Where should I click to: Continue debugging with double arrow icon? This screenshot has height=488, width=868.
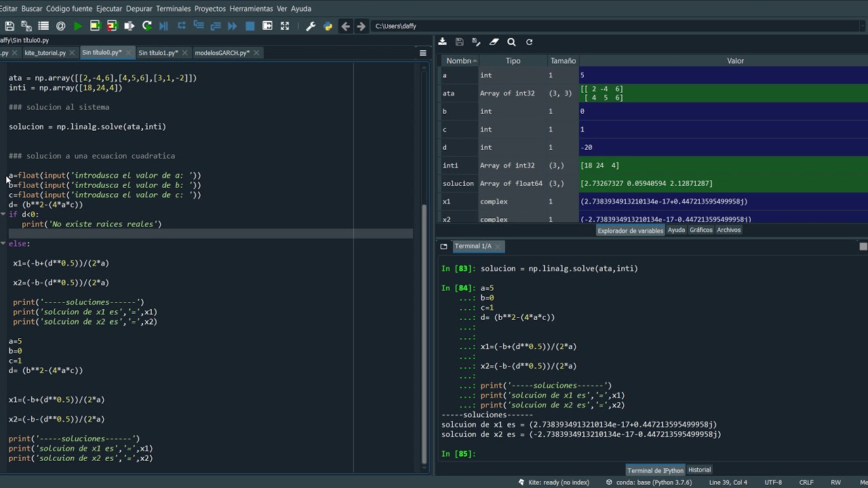click(233, 26)
